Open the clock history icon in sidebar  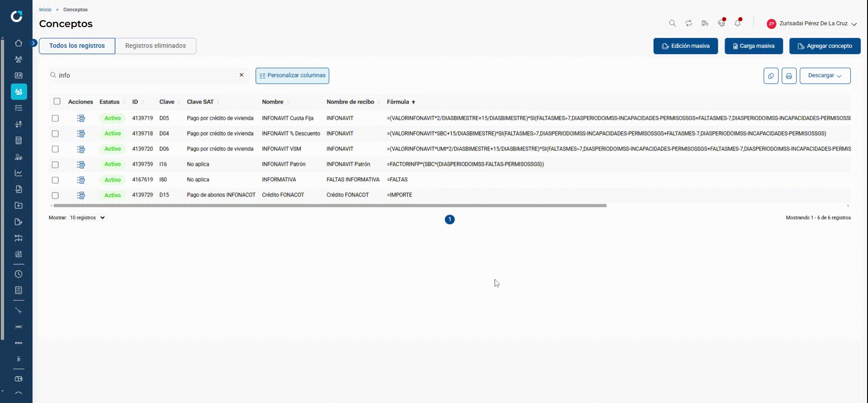(19, 274)
